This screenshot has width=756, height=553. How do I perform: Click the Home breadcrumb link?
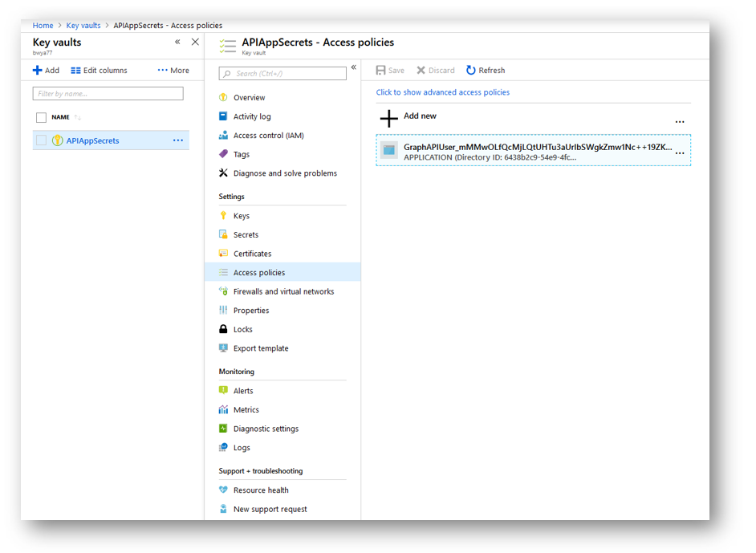(x=43, y=26)
